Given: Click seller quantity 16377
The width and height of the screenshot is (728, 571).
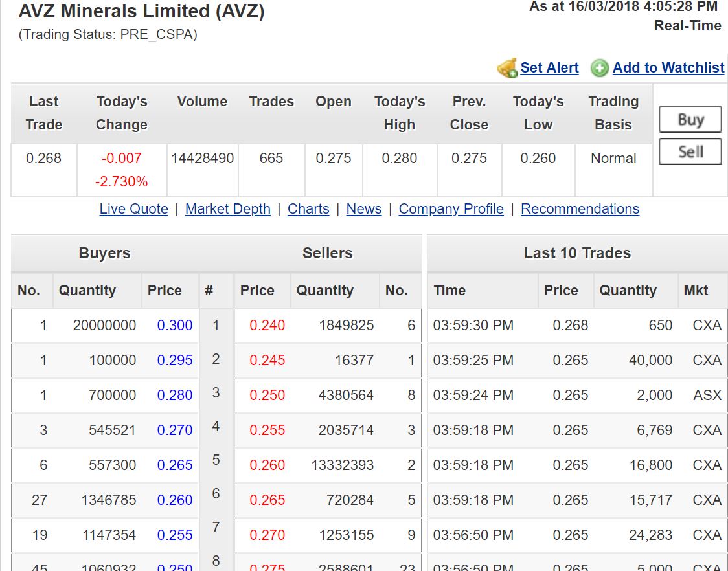Looking at the screenshot, I should tap(354, 360).
